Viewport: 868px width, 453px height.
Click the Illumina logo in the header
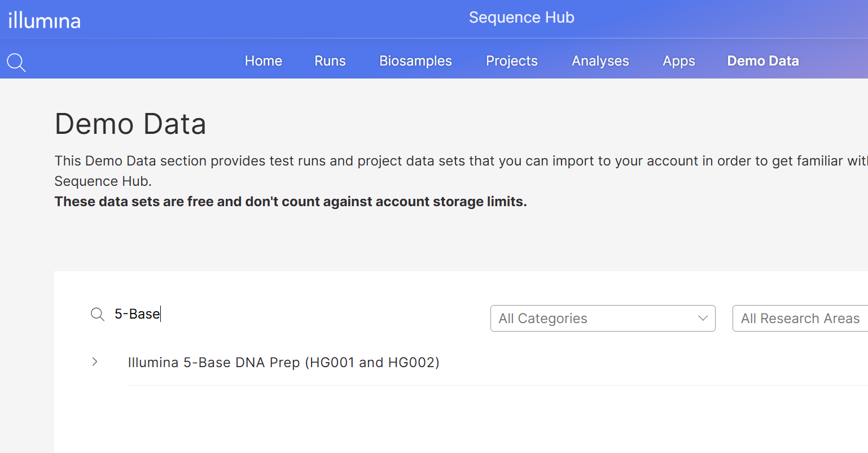click(45, 21)
